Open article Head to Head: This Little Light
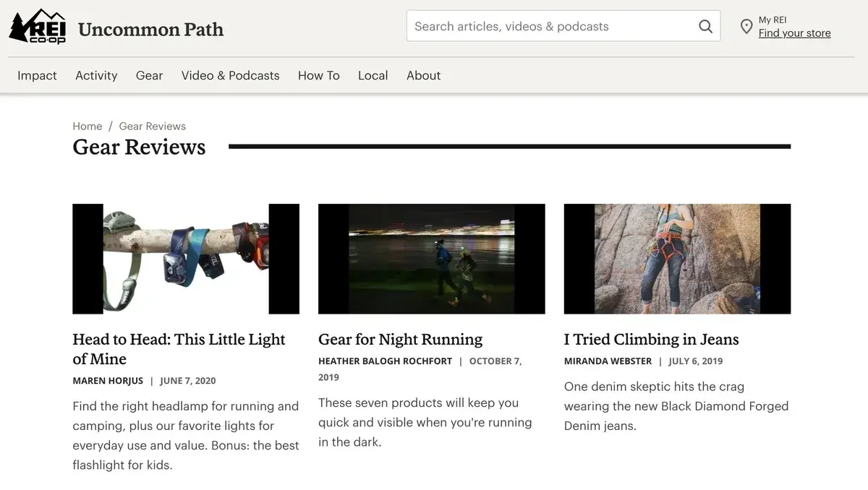The width and height of the screenshot is (868, 490). click(179, 349)
